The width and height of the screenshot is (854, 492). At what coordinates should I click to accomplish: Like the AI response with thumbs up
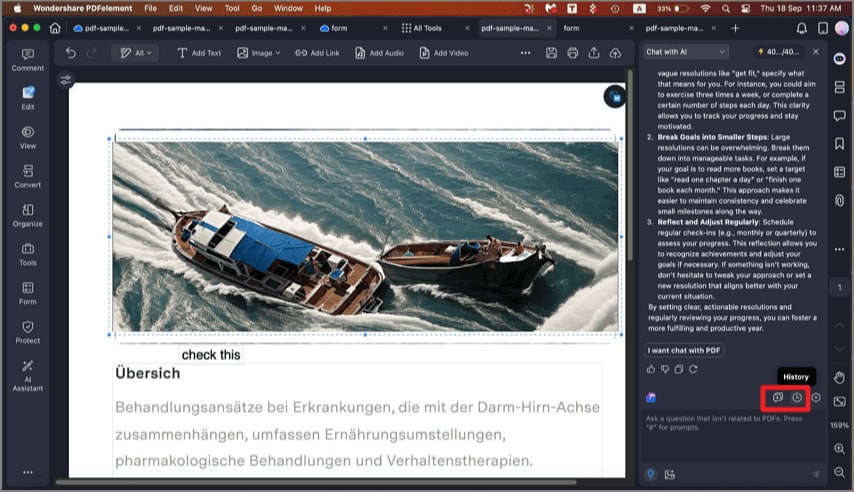pos(651,369)
